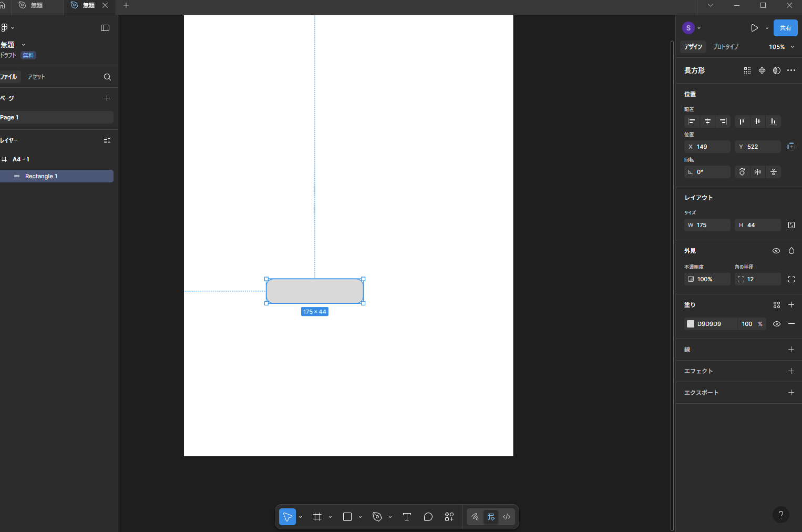Select the Comment tool in the toolbar

428,517
